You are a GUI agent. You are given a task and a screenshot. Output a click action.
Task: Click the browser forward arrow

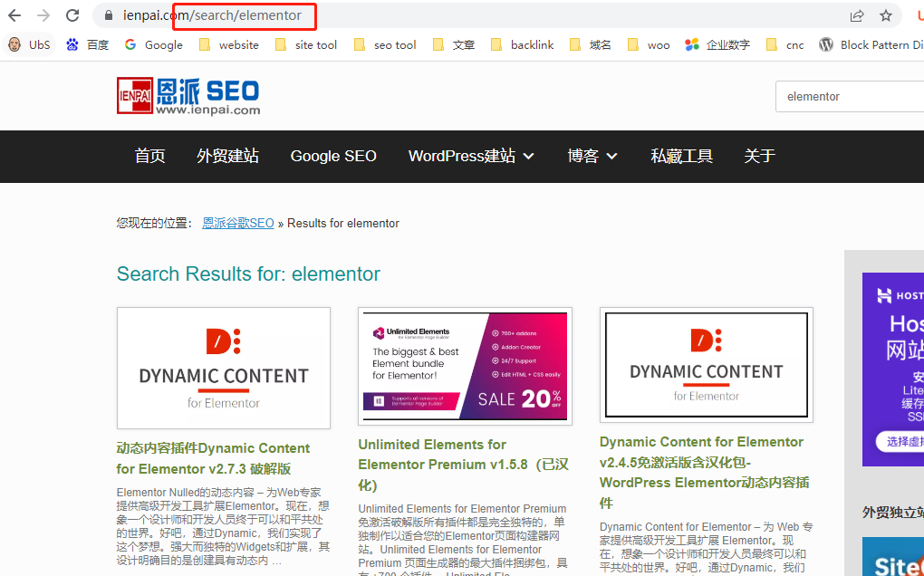coord(43,16)
